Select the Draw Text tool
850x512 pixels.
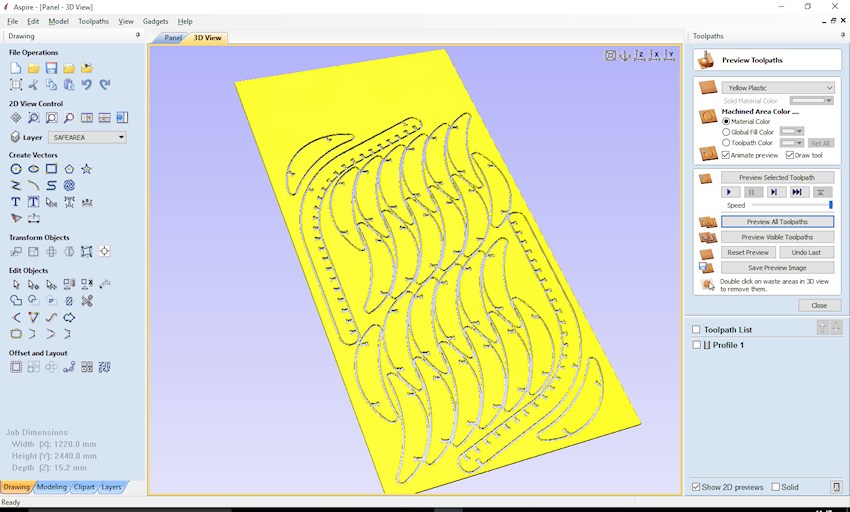tap(16, 202)
